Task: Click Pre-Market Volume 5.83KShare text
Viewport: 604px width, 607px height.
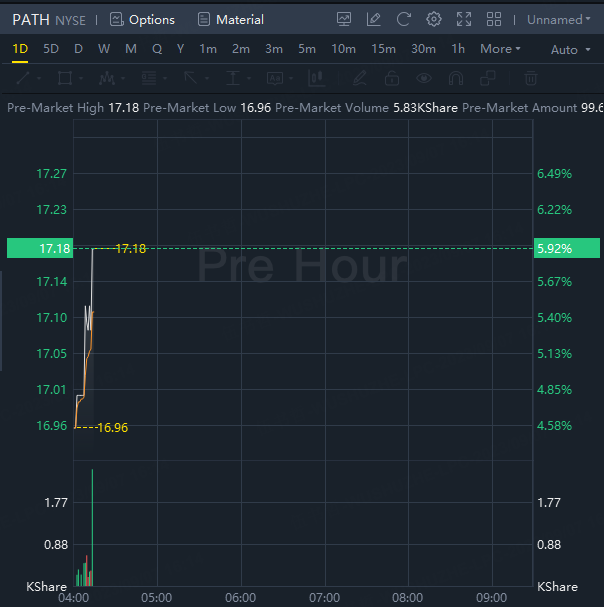Action: 366,108
